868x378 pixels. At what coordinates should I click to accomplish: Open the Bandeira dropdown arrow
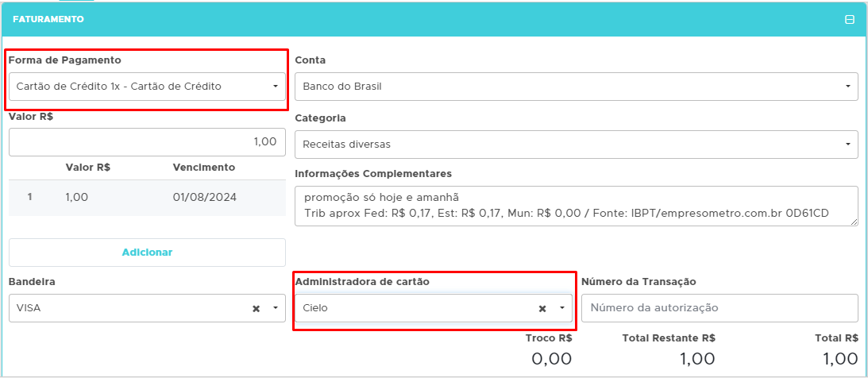pos(275,308)
